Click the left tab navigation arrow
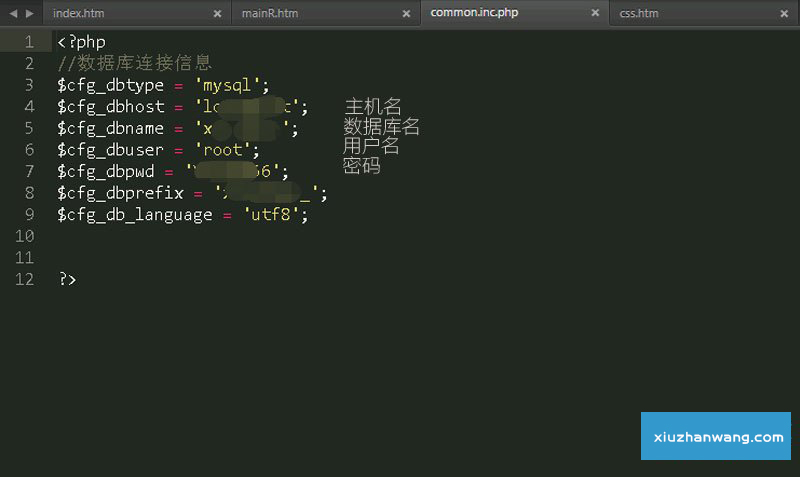 click(x=12, y=13)
